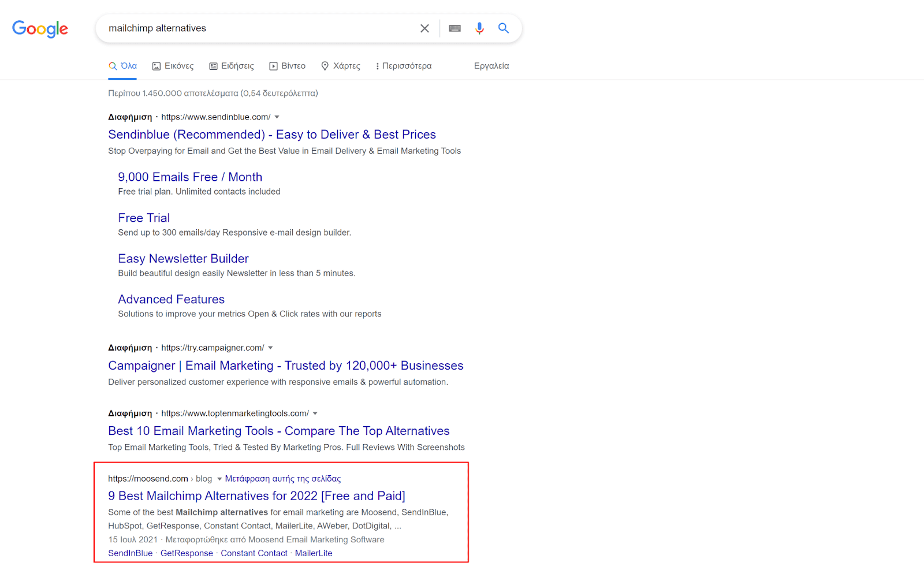This screenshot has width=924, height=570.
Task: Open the MailerLite sitelink
Action: (x=314, y=553)
